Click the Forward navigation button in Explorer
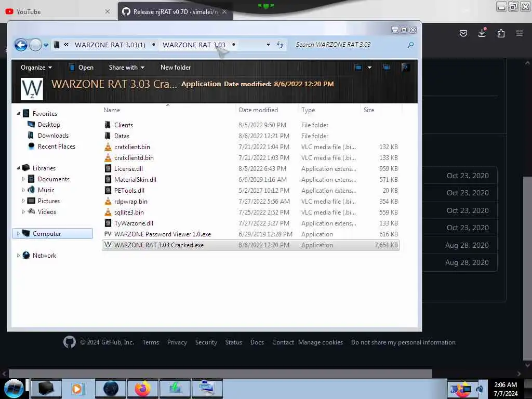 tap(35, 45)
